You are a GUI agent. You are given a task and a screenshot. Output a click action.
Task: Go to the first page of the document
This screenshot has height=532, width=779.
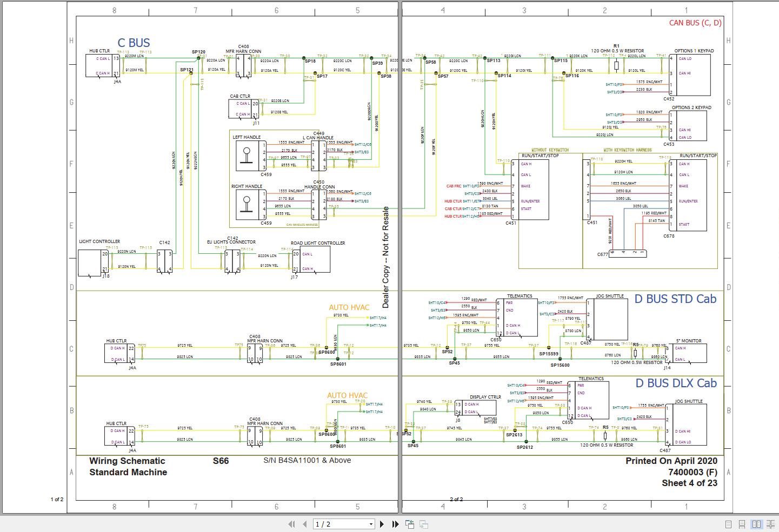(292, 524)
